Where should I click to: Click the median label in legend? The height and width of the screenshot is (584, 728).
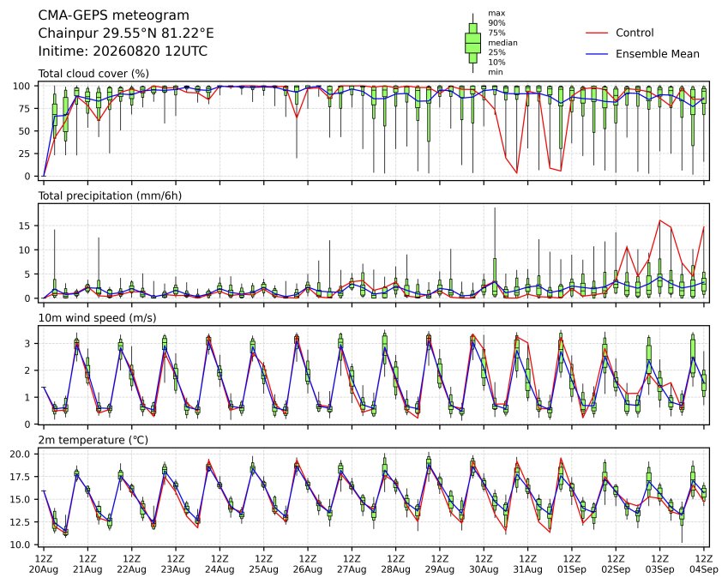point(502,43)
